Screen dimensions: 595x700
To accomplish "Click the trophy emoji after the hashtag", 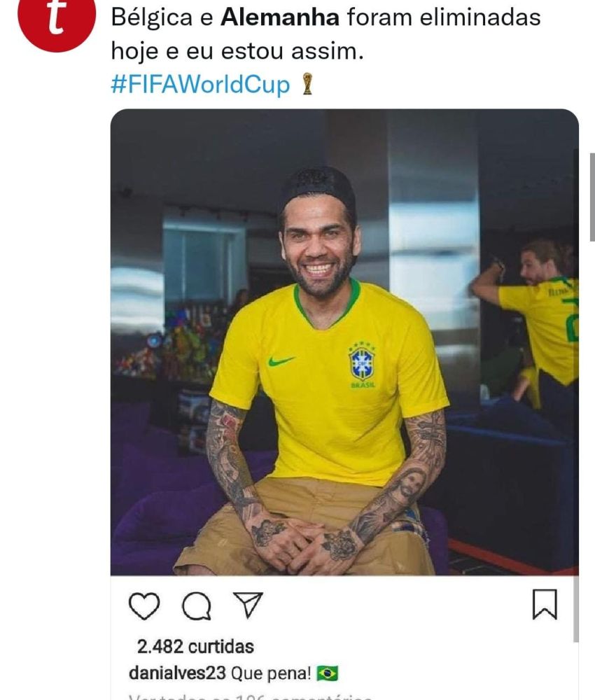I will (x=307, y=84).
